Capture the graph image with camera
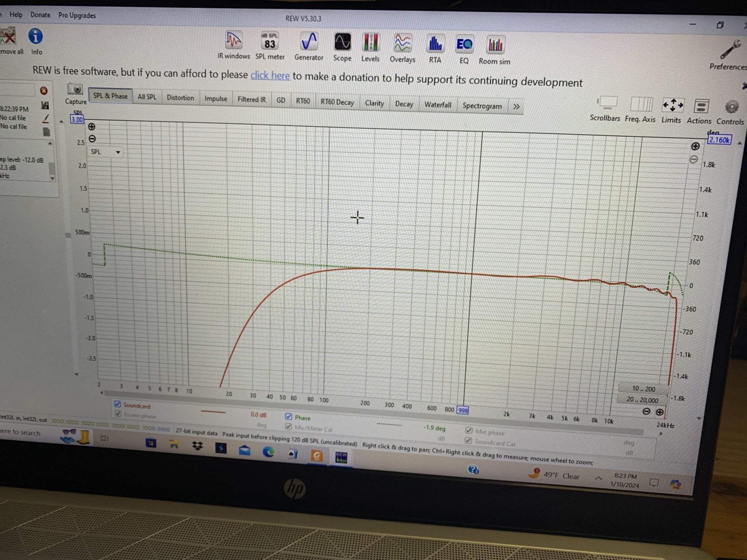 click(76, 94)
